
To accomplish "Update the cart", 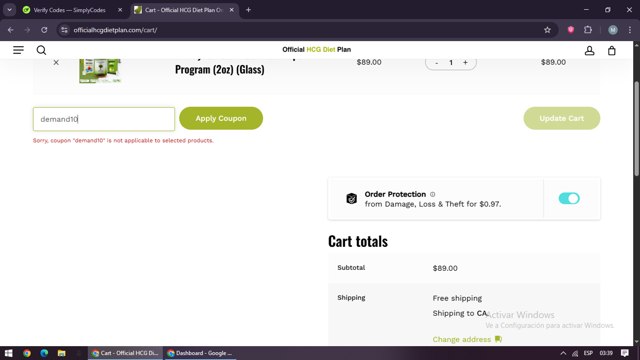I will [x=562, y=118].
